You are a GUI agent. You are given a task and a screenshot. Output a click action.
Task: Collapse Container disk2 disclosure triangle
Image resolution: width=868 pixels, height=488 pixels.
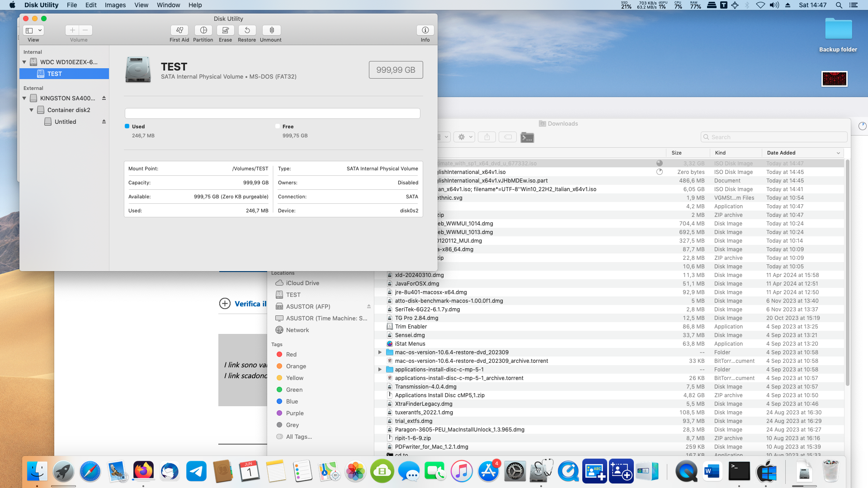pyautogui.click(x=32, y=110)
